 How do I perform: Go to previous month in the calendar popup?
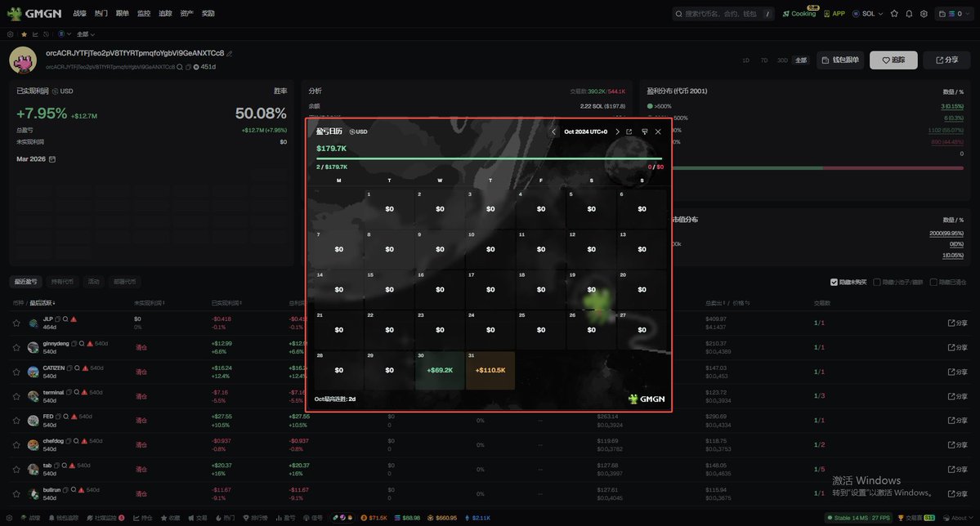[553, 131]
